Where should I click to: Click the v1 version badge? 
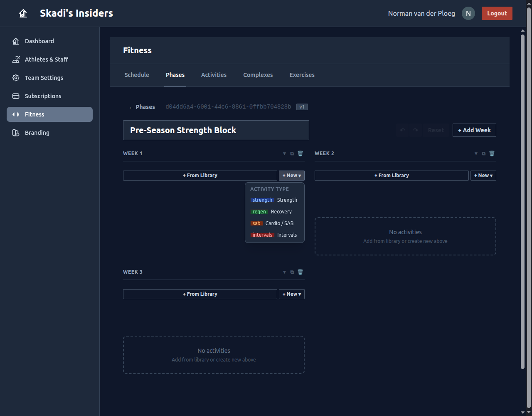point(302,107)
